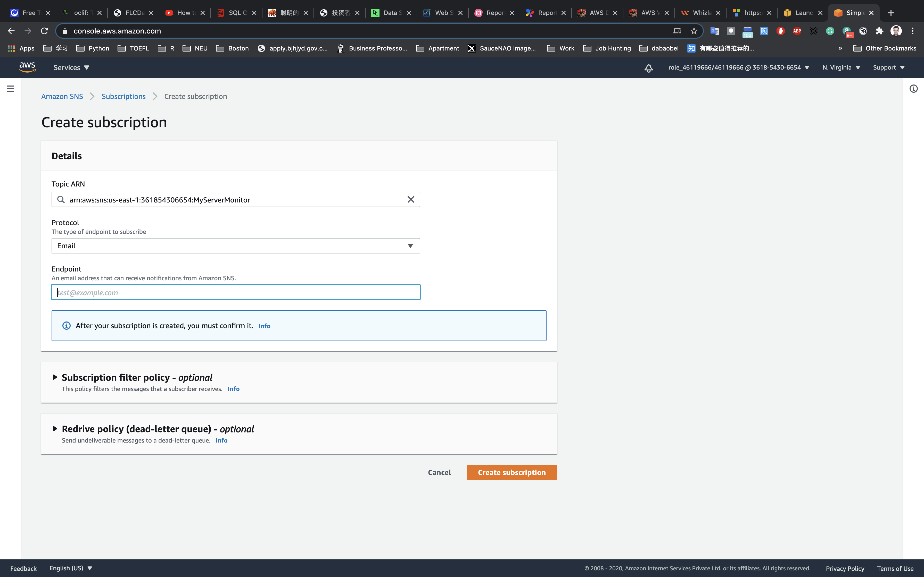Click the Create subscription button
The width and height of the screenshot is (924, 577).
click(x=512, y=472)
